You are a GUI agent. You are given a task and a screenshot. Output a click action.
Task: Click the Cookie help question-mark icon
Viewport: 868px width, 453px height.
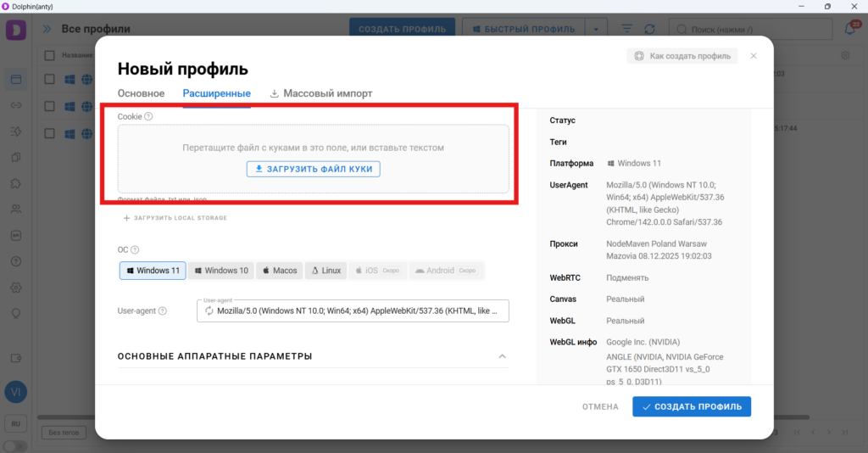[148, 116]
